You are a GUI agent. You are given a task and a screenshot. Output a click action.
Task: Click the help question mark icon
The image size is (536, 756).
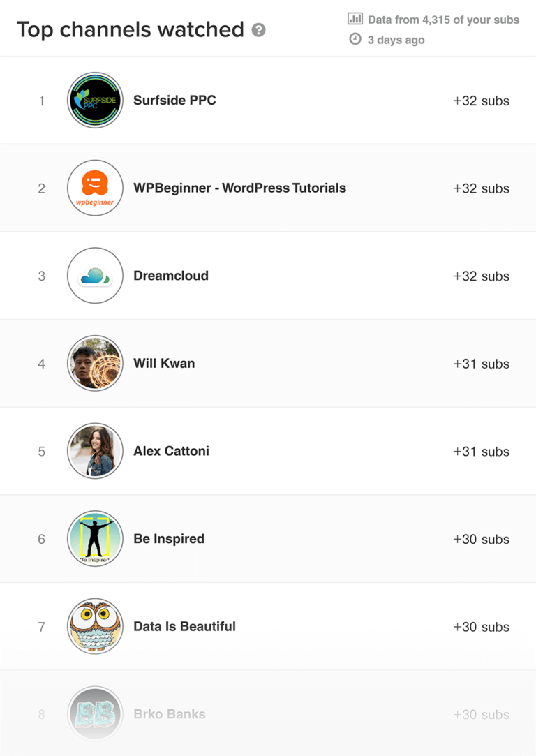click(x=259, y=30)
